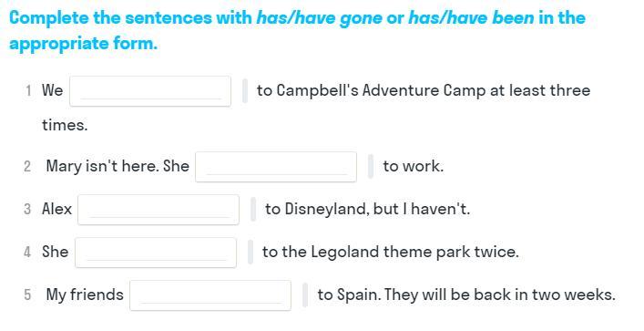Focus the answer field next to "Alex"
The height and width of the screenshot is (331, 644).
[x=158, y=210]
